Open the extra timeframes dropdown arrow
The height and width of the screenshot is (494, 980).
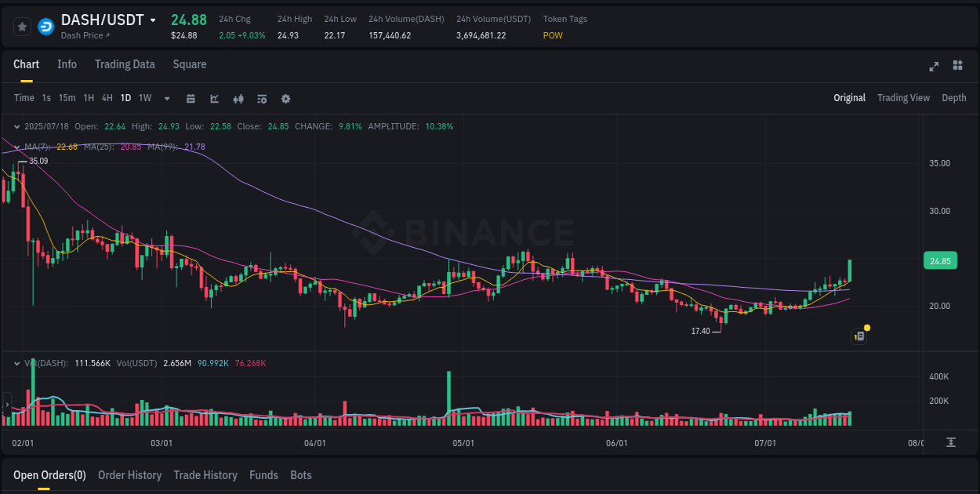166,99
